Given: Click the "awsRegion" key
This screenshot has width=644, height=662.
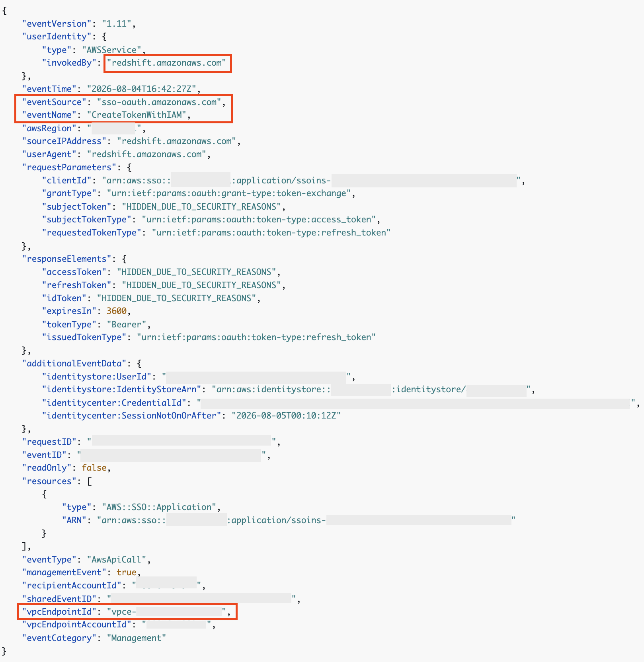Looking at the screenshot, I should [49, 129].
